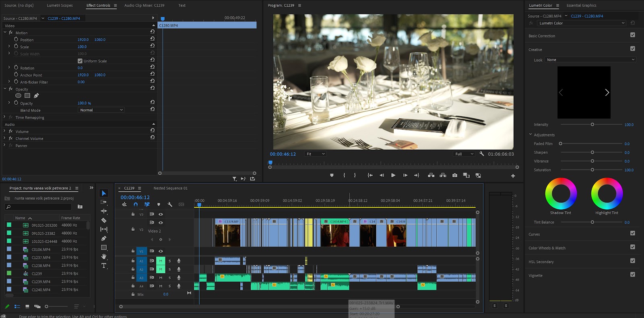Switch to the Lumetri Scopes tab
This screenshot has width=644, height=318.
[x=60, y=5]
